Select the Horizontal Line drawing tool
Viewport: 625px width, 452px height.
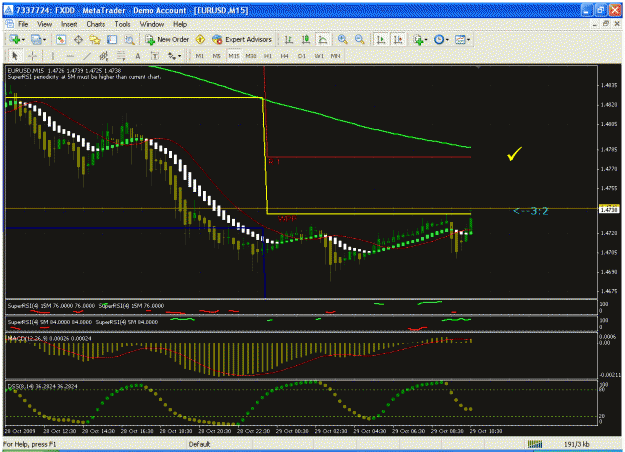point(70,56)
